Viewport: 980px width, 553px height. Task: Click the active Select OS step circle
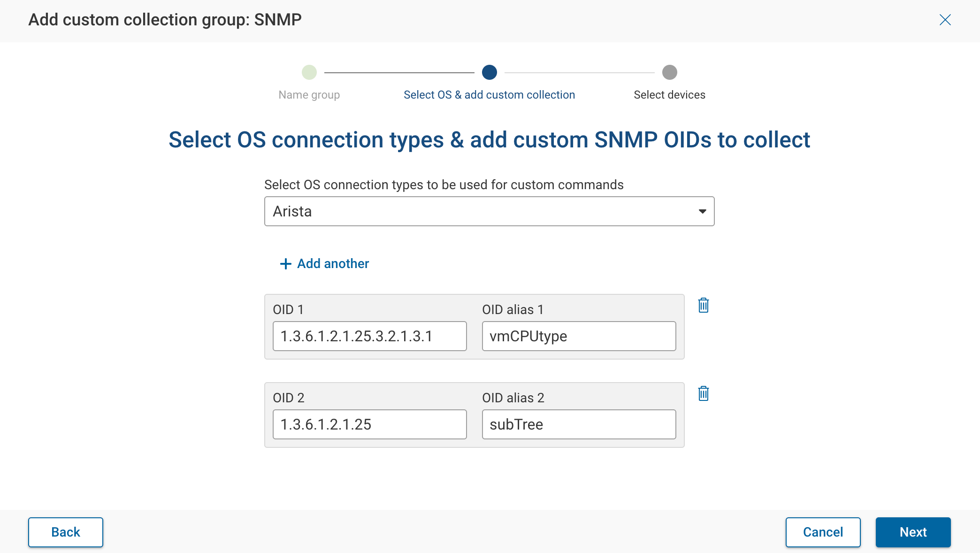coord(490,72)
